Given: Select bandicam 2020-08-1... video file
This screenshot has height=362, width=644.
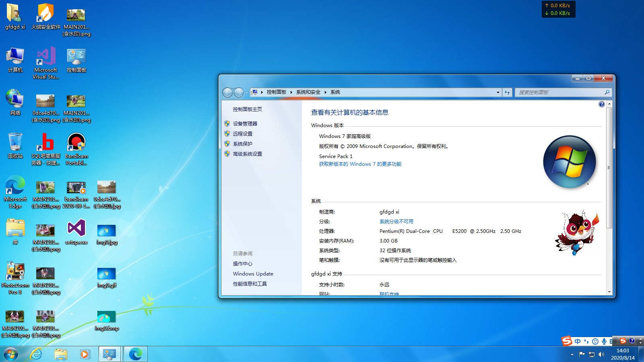Looking at the screenshot, I should [x=76, y=195].
